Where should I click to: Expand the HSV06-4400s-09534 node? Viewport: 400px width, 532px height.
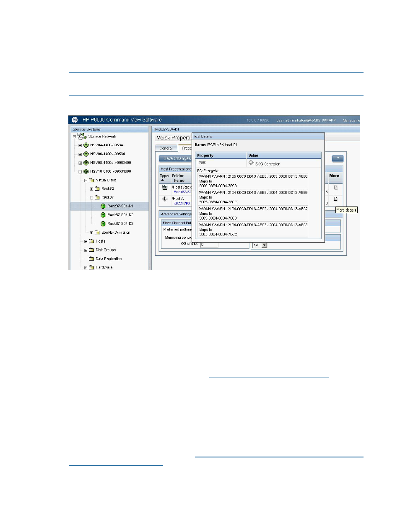pos(80,154)
